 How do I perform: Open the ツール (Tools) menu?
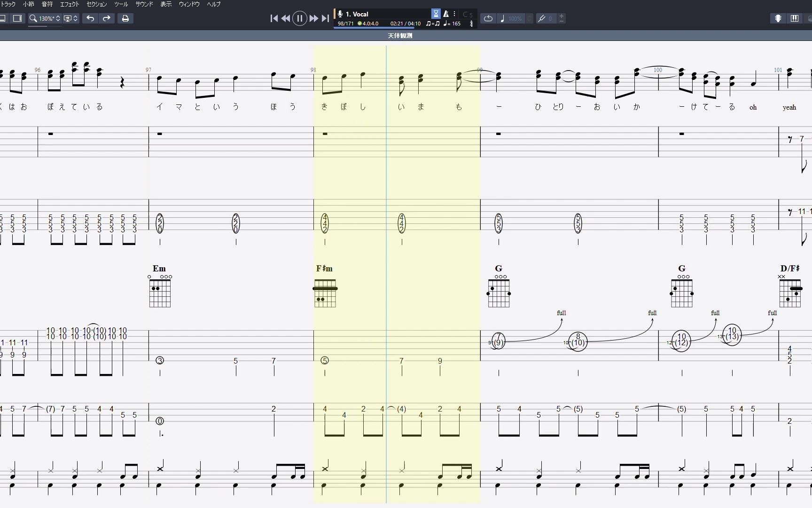(x=121, y=4)
